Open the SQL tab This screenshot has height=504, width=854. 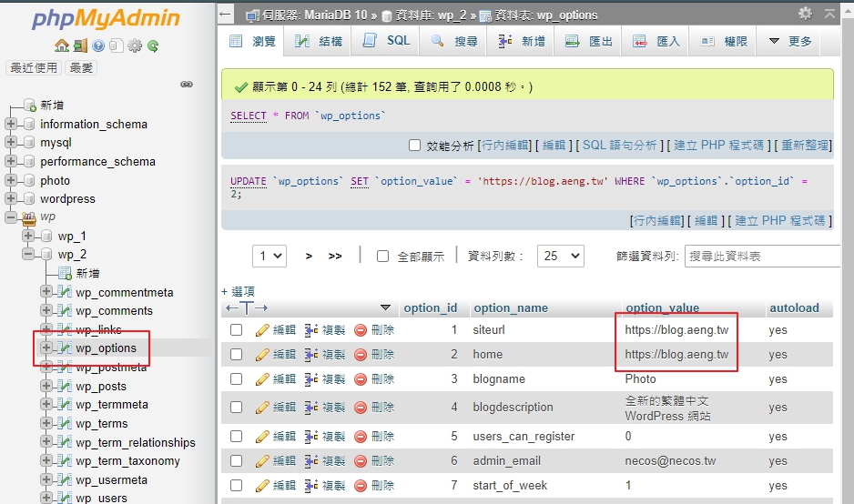point(386,41)
